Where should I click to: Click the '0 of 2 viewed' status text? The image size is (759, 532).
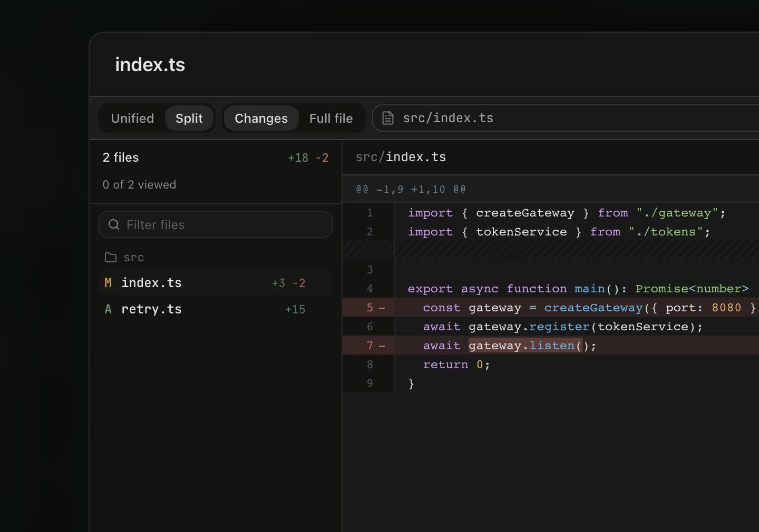pos(139,185)
